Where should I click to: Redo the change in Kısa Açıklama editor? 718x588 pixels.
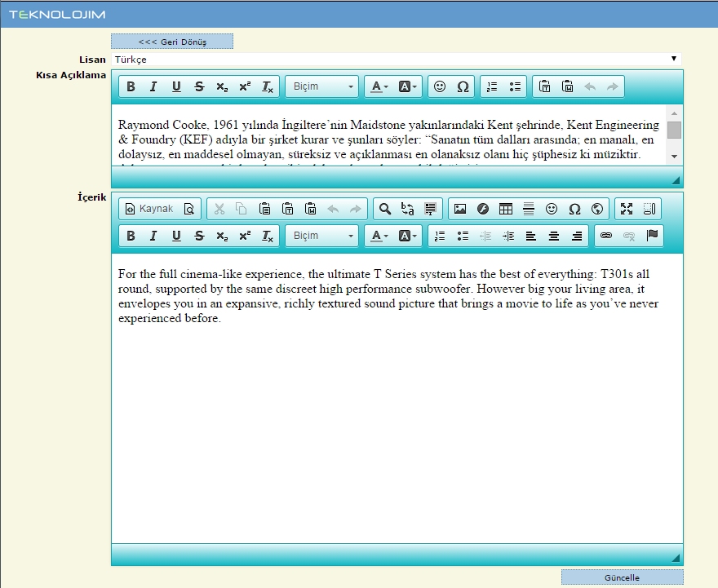pos(613,86)
